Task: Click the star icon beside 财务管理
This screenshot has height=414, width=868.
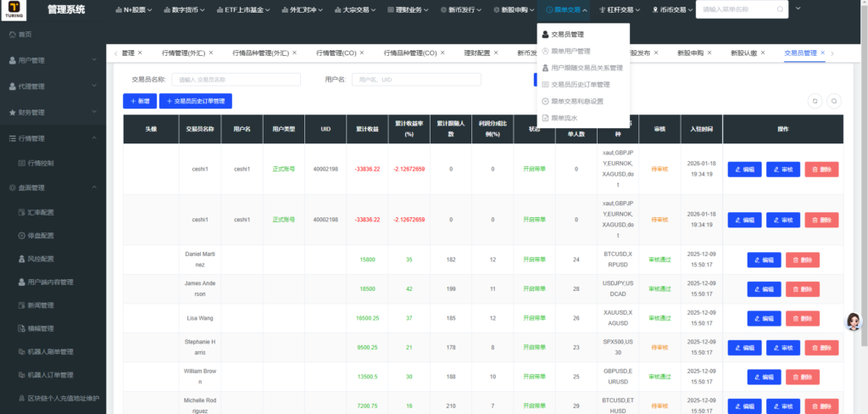Action: pos(13,113)
